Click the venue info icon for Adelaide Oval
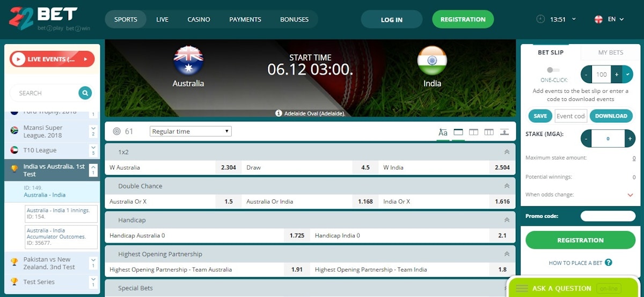 tap(279, 113)
